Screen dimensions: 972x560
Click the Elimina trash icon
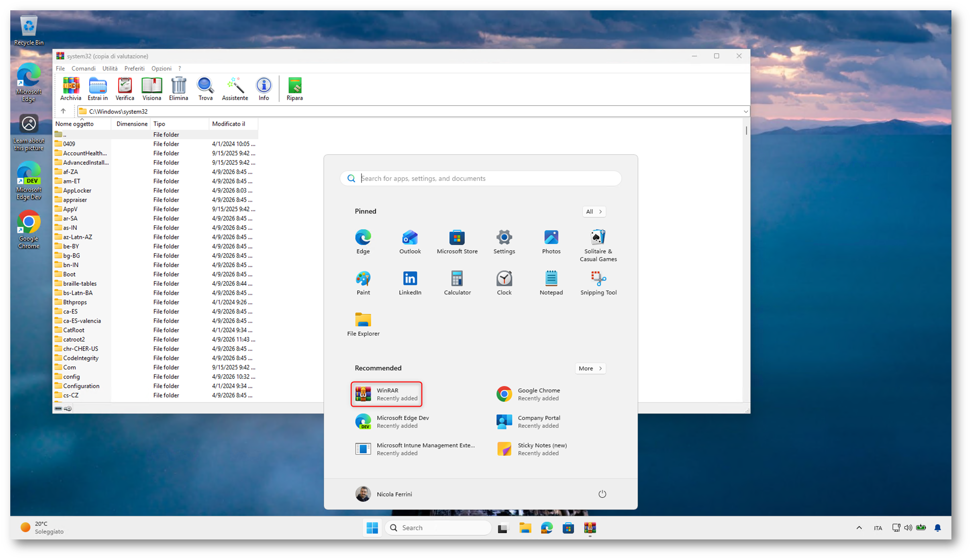point(178,89)
